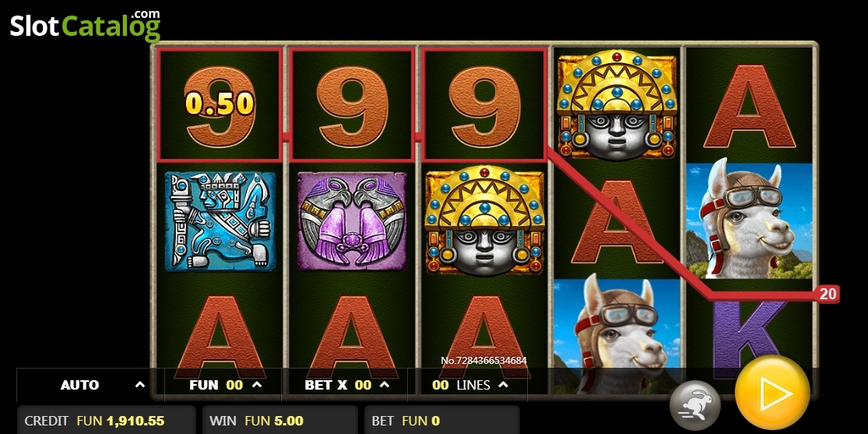This screenshot has height=434, width=868.
Task: Click the BET FUN 0 display
Action: point(441,421)
